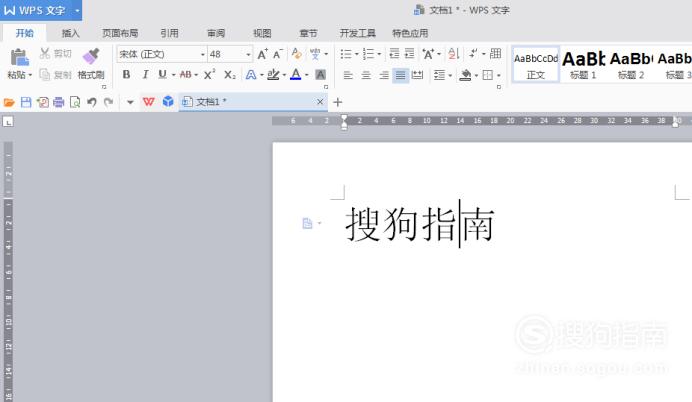The width and height of the screenshot is (692, 402).
Task: Activate the Format Painter (格式刷) brush
Action: click(x=91, y=56)
